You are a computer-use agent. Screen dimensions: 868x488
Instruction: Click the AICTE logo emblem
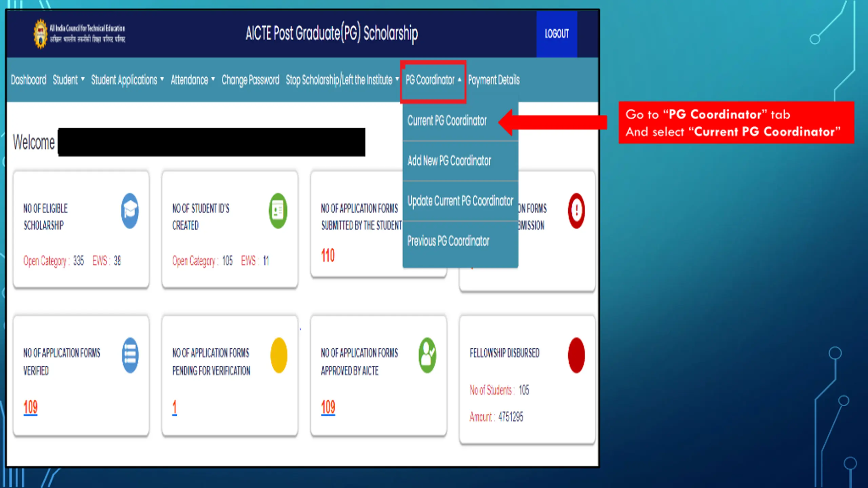[41, 34]
